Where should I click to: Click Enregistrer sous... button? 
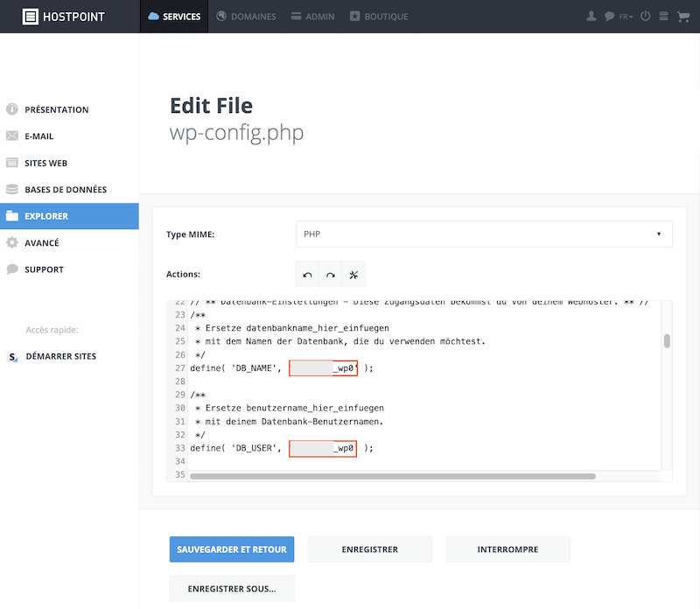232,589
